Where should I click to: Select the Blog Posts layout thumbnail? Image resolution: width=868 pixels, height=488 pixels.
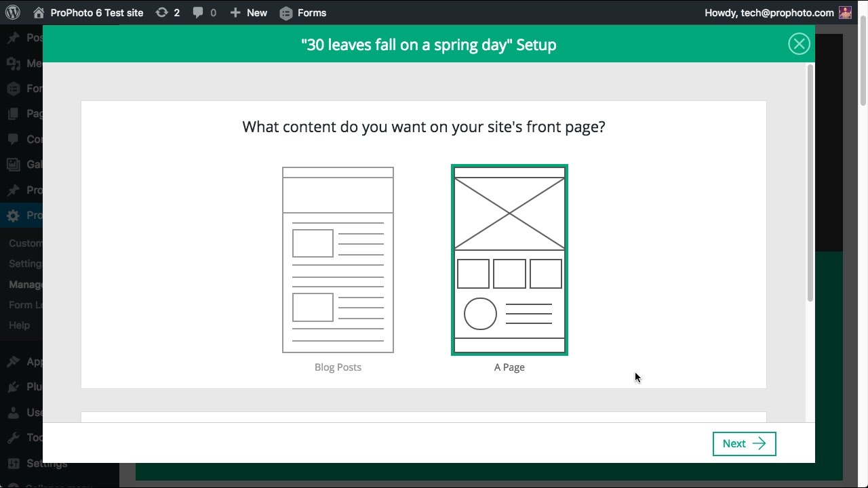pos(338,260)
